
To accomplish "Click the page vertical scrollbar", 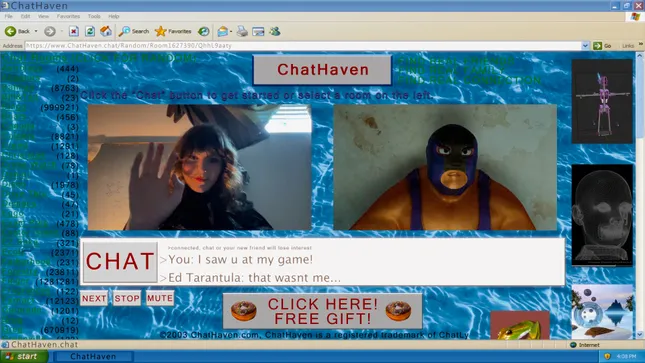I will [640, 194].
